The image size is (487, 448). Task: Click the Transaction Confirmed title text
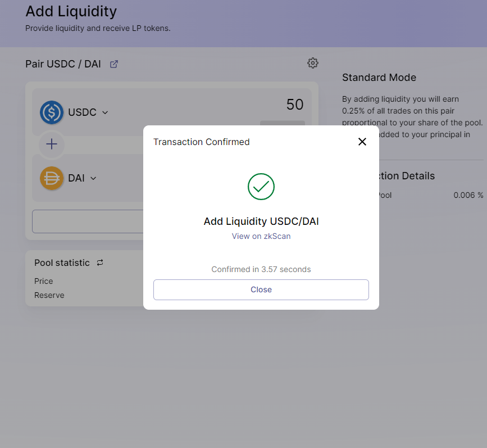tap(201, 142)
